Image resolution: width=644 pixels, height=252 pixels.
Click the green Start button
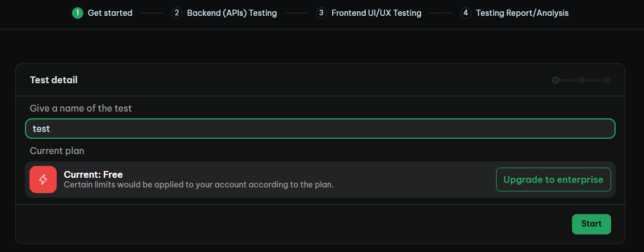tap(591, 224)
